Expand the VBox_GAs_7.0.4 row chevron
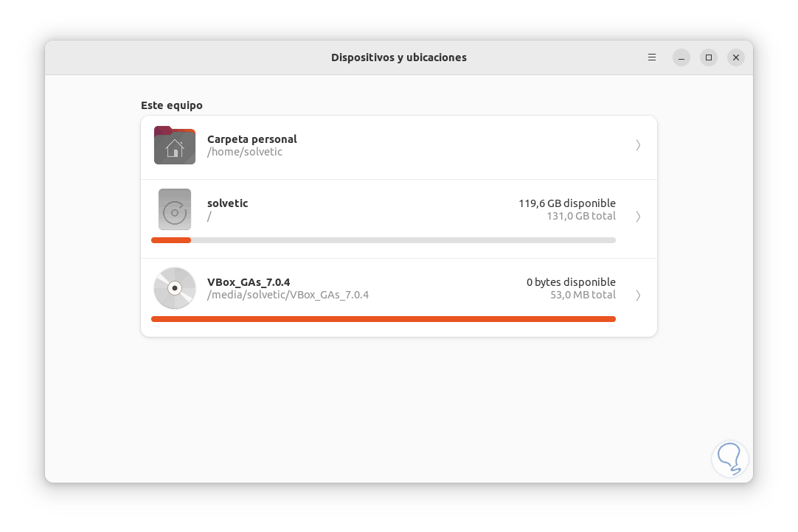Image resolution: width=798 pixels, height=532 pixels. (x=638, y=295)
